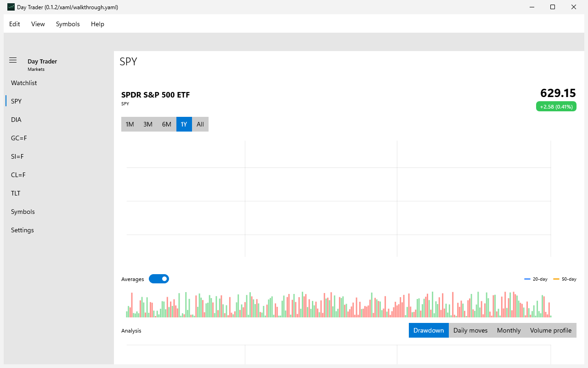
Task: Switch to the Volume profile tab
Action: tap(551, 330)
